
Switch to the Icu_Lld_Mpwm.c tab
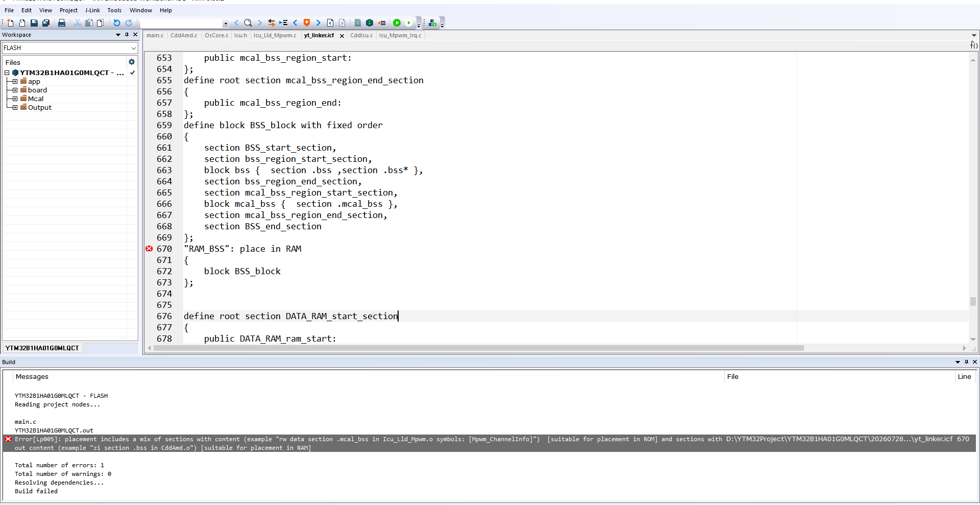coord(275,35)
